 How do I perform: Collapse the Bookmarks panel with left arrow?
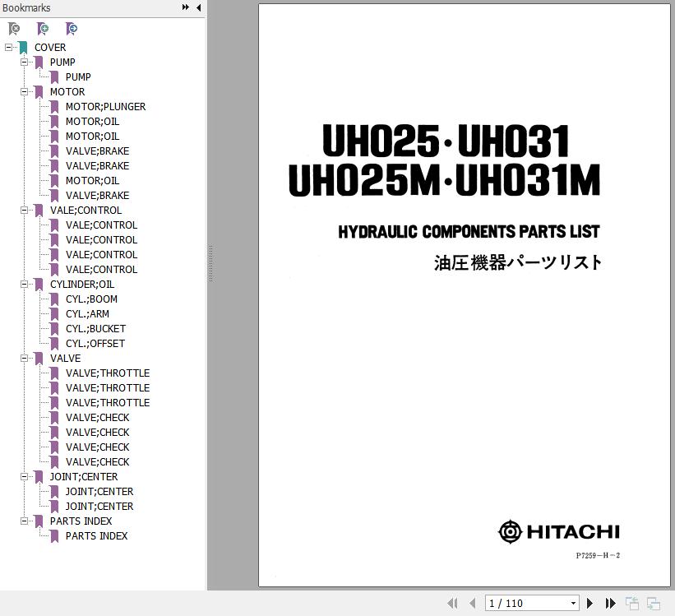tap(198, 7)
